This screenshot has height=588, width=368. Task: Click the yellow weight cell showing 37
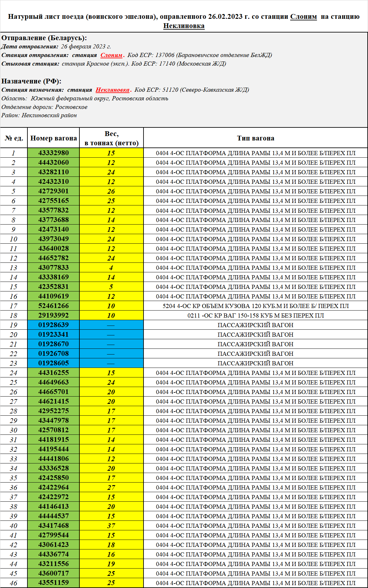click(111, 526)
